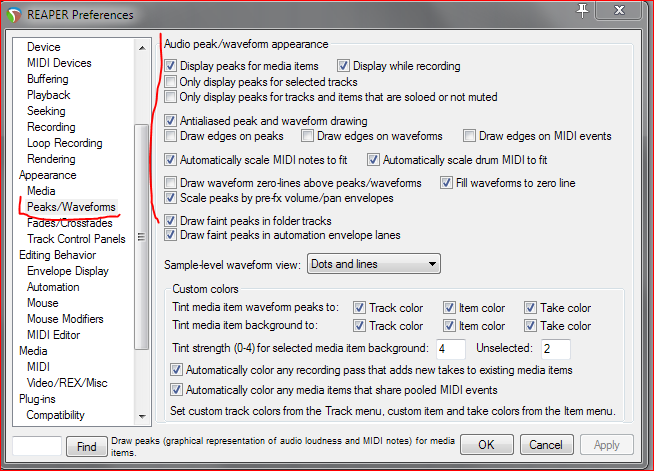
Task: Open Media page under Appearance
Action: coord(41,191)
